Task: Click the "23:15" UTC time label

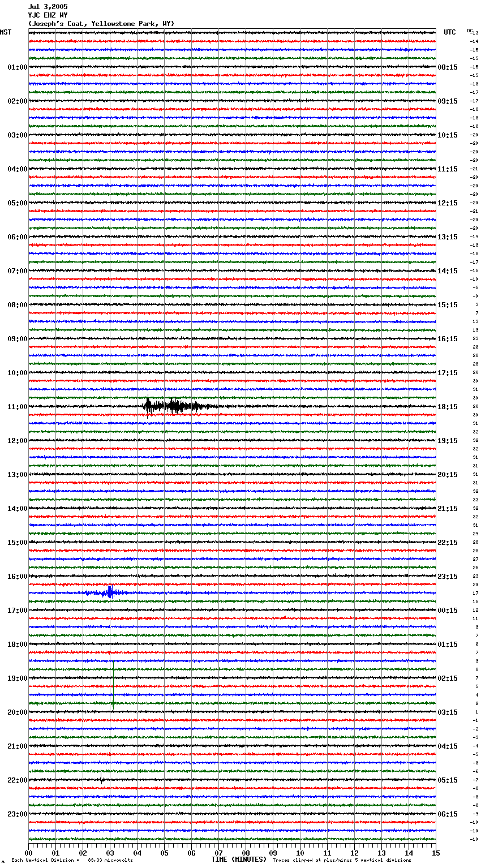Action: click(448, 577)
